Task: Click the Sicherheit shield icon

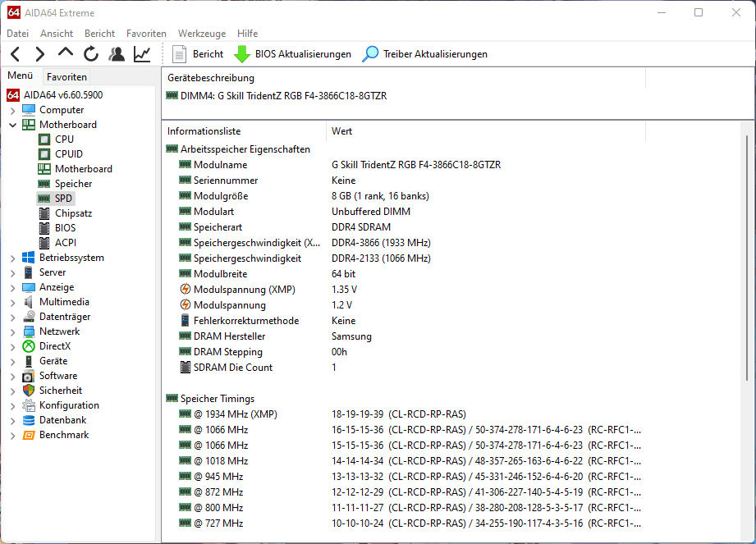Action: click(x=29, y=391)
